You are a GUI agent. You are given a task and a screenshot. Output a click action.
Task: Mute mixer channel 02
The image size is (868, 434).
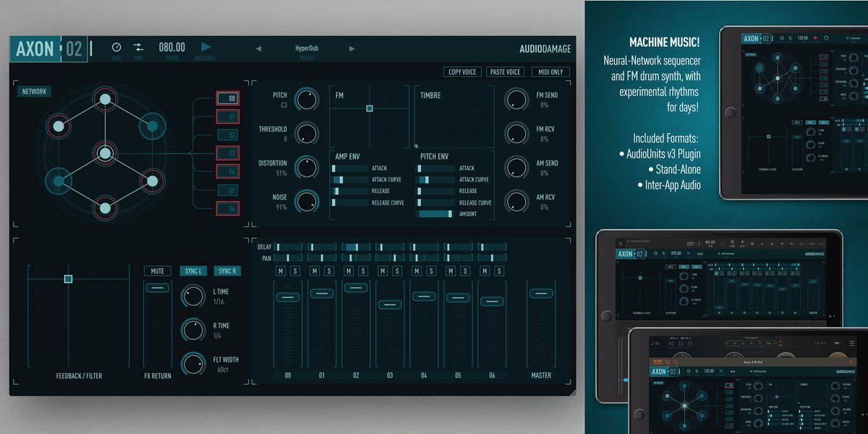click(349, 271)
